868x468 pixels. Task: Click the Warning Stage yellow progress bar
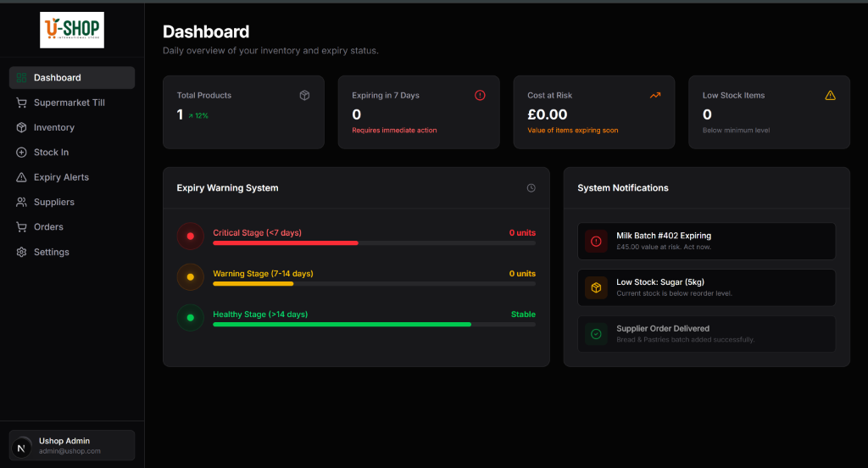[x=253, y=284]
